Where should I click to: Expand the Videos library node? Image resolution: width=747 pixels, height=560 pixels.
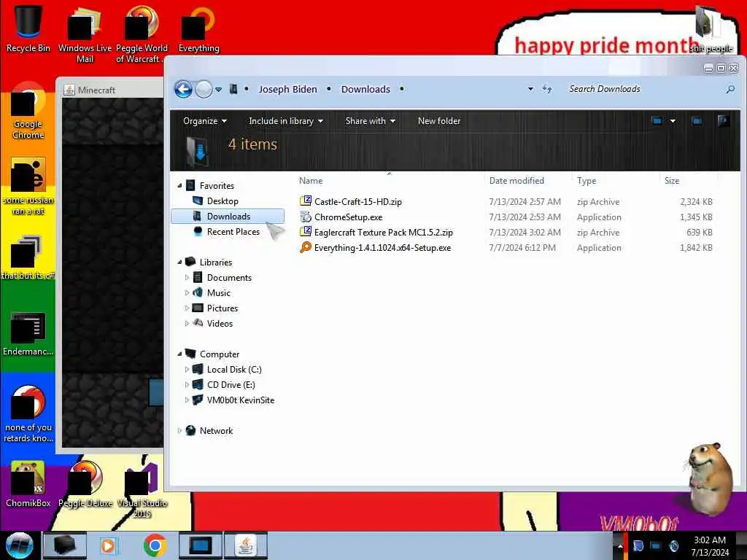click(x=187, y=323)
